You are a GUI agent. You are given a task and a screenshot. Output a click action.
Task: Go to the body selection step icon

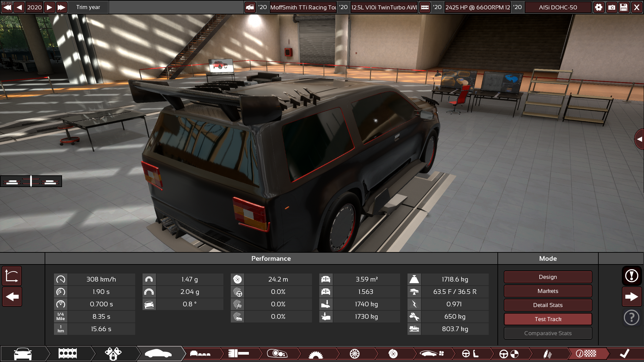click(200, 354)
